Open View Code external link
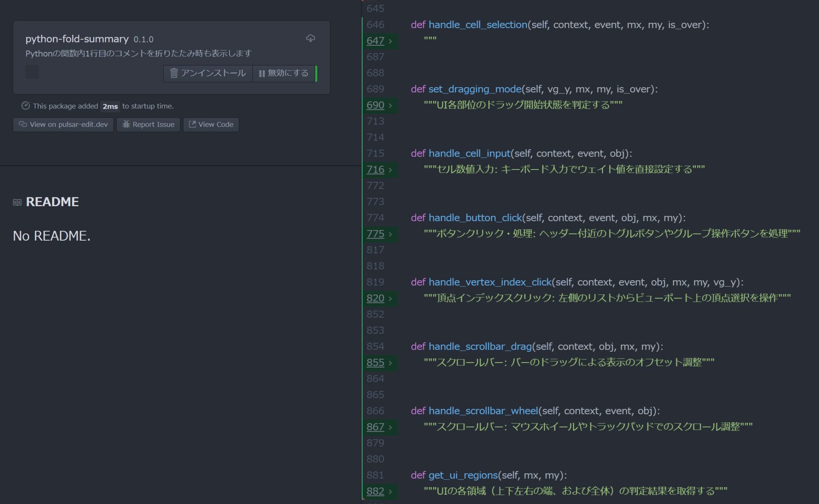The image size is (819, 504). pos(211,124)
